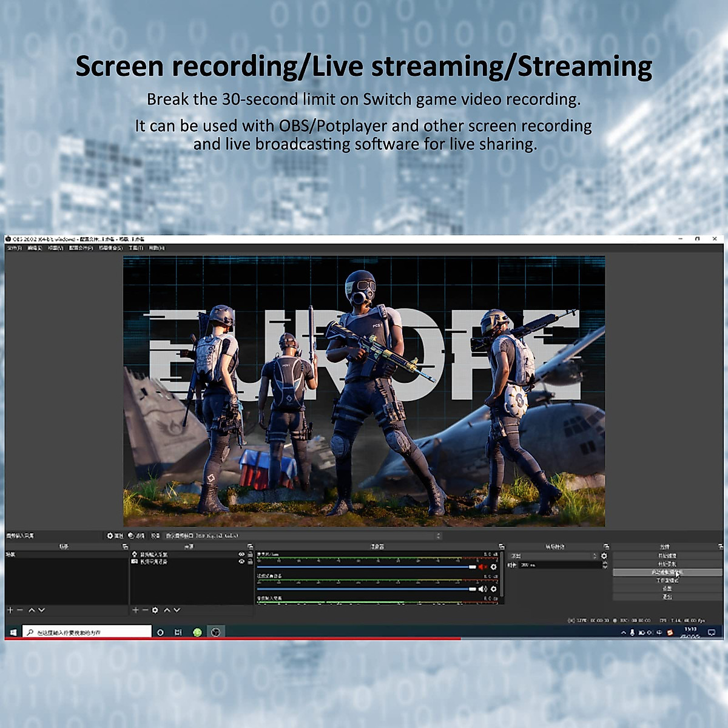728x728 pixels.
Task: Add a new scene with the plus icon
Action: pos(10,610)
